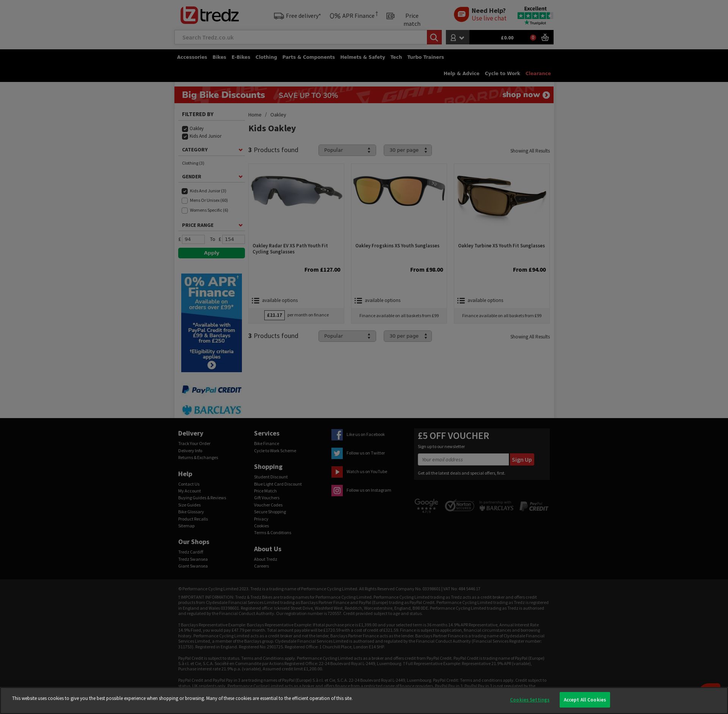Remove the Oakley filter checkbox

185,129
